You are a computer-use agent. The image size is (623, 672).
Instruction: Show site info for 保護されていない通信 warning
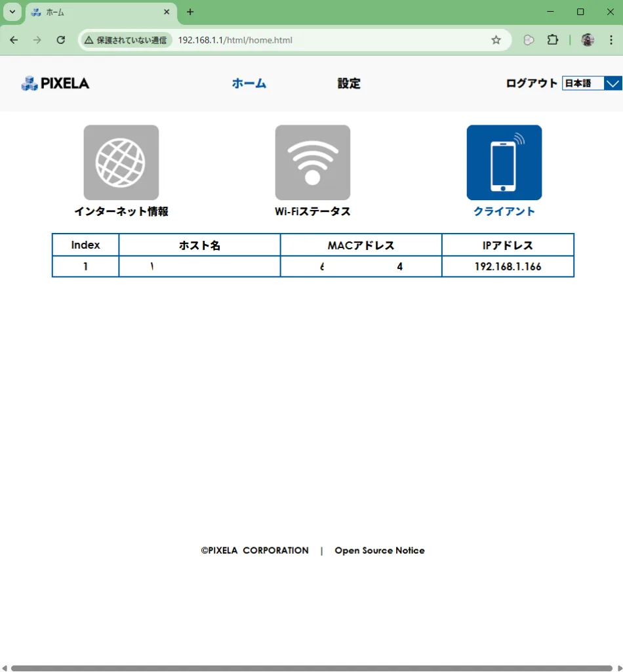[x=126, y=40]
